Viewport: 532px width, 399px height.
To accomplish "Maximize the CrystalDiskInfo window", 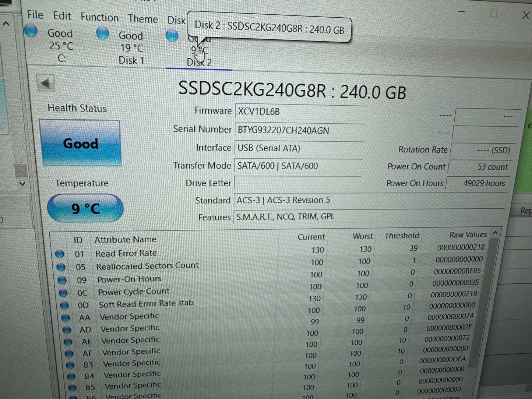I will (494, 14).
